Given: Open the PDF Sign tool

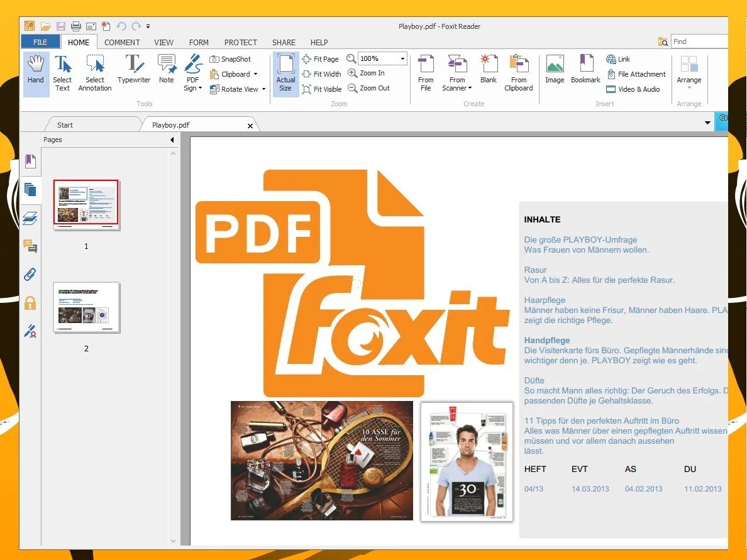Looking at the screenshot, I should (x=193, y=74).
